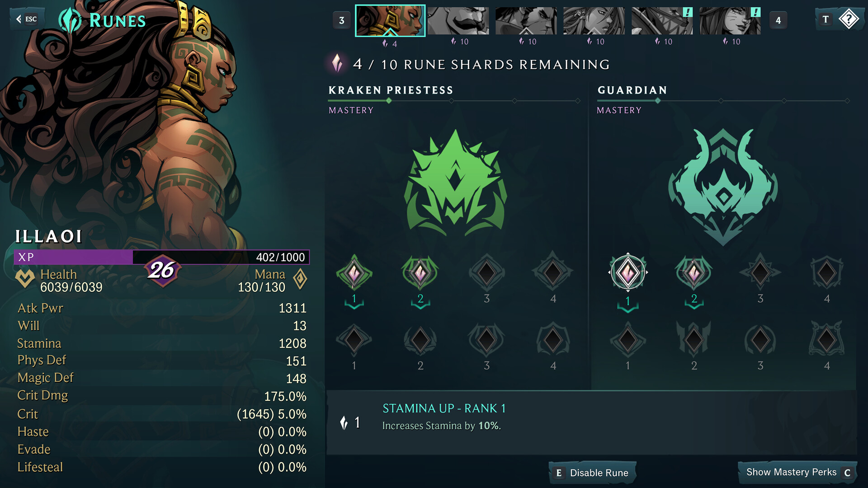Select Guardian rune slot 4 bottom row
Image resolution: width=868 pixels, height=488 pixels.
tap(826, 339)
